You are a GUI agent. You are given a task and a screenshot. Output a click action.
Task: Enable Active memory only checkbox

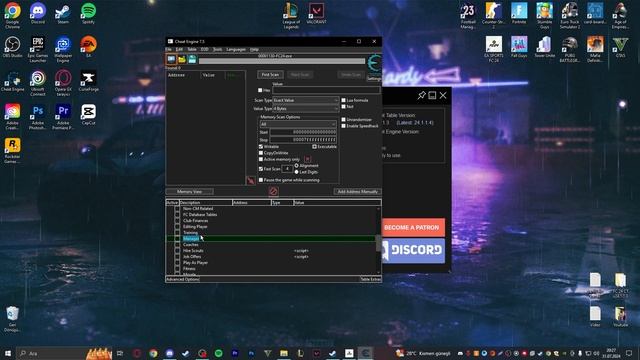(x=261, y=160)
